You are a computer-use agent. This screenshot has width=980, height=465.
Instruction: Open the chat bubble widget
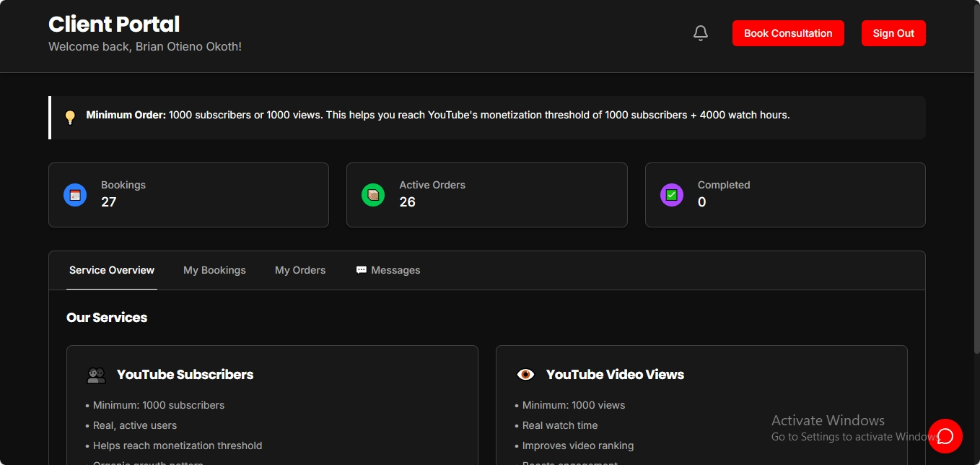945,436
